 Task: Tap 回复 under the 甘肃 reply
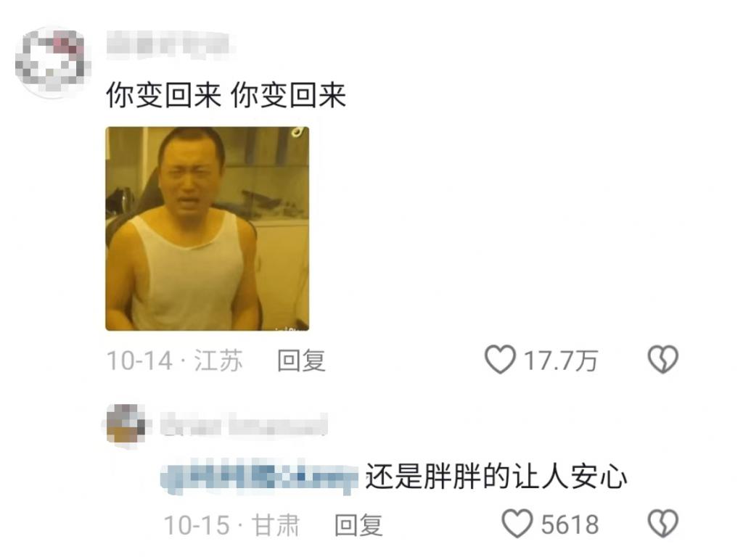click(358, 525)
